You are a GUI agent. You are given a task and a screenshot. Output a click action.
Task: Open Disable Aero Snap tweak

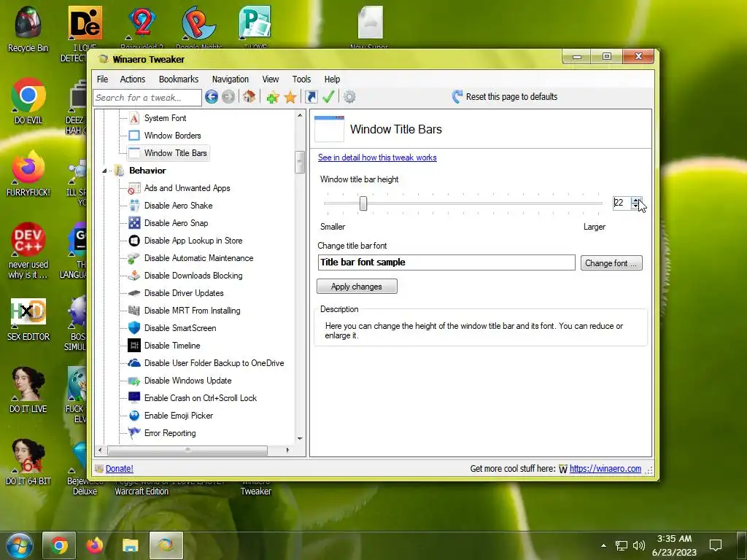point(176,223)
